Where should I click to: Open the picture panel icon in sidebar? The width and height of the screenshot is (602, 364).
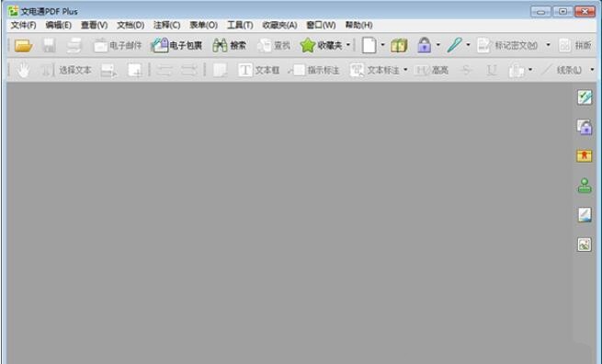point(585,245)
